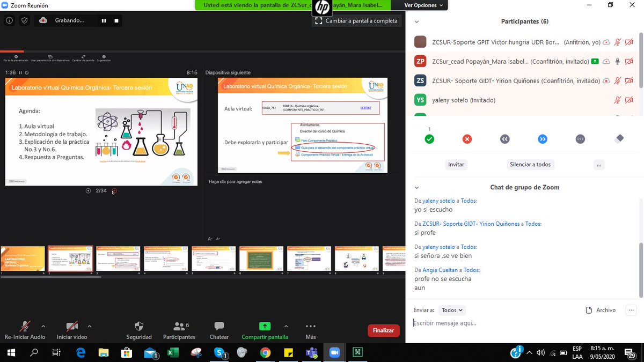
Task: Start your video with Iniciar video
Action: [71, 327]
